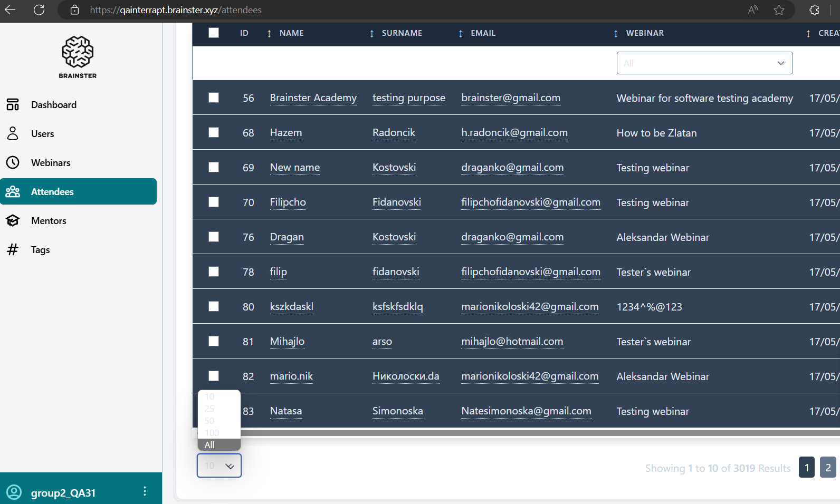Open the h.radoncik@gmail.com email link
The width and height of the screenshot is (840, 504).
(x=514, y=133)
